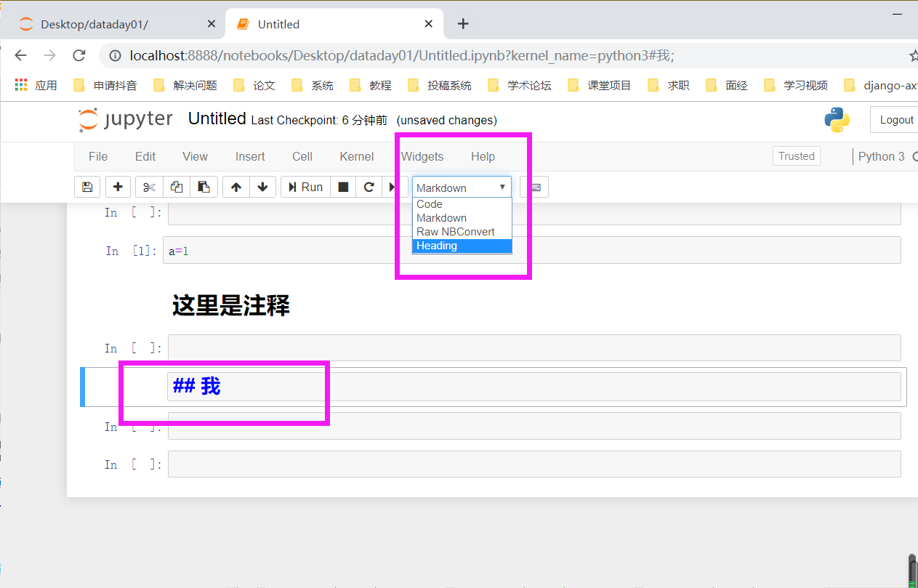Switch to the Untitled browser tab

[334, 24]
